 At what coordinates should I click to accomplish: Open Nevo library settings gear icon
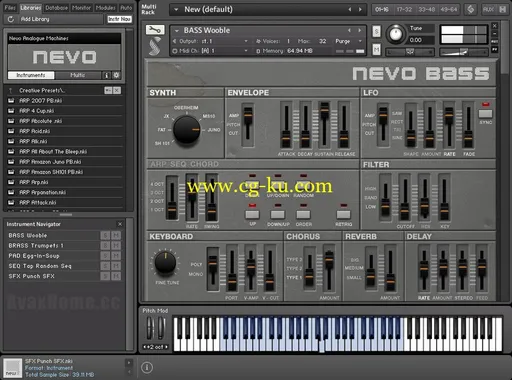tap(116, 75)
